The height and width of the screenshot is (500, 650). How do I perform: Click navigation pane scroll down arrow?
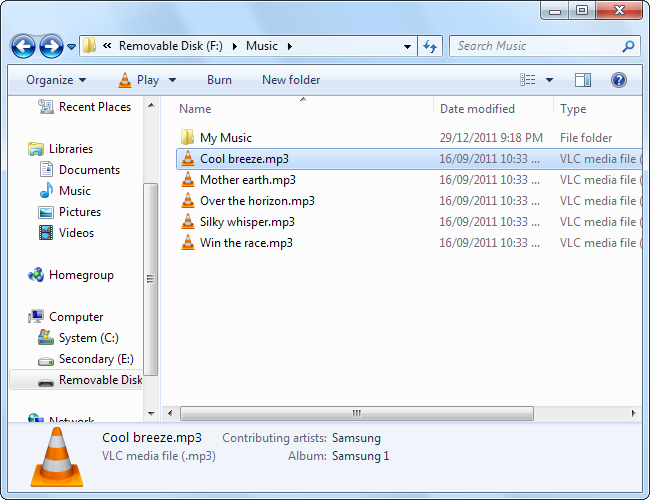(151, 413)
